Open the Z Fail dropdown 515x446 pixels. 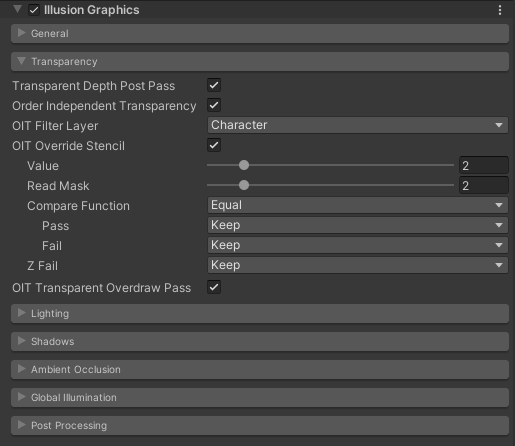click(x=358, y=265)
